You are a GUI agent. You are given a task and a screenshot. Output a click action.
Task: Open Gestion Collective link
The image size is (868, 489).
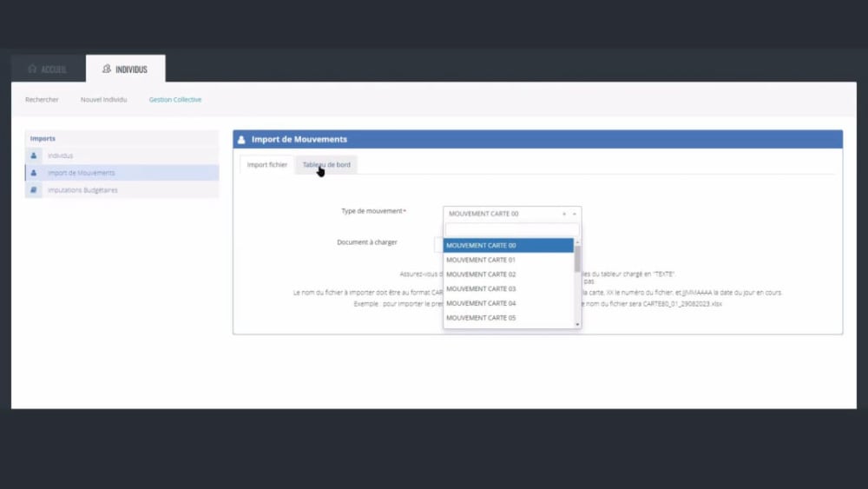point(175,100)
